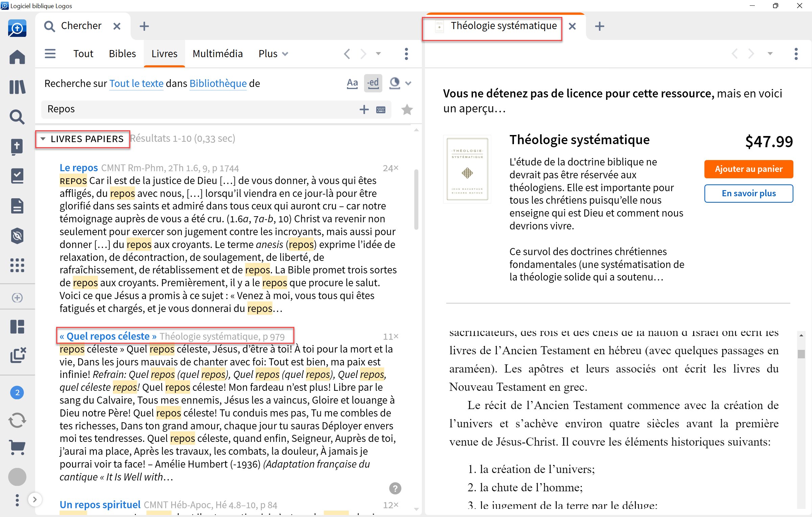Viewport: 812px width, 517px height.
Task: Click the close all panels icon
Action: pyautogui.click(x=18, y=355)
